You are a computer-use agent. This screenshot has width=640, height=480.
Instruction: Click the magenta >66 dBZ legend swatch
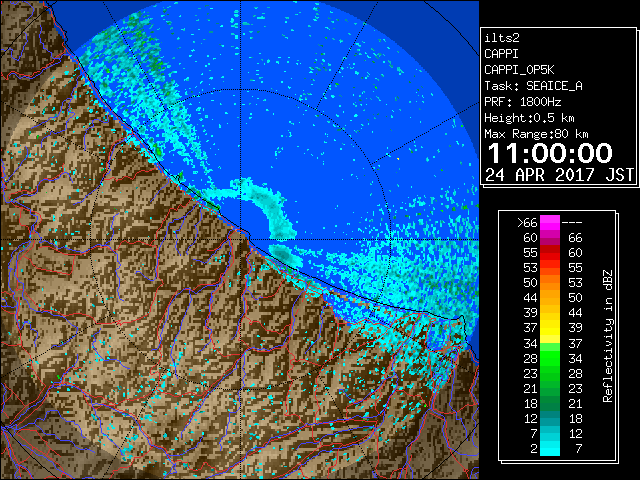coord(550,222)
